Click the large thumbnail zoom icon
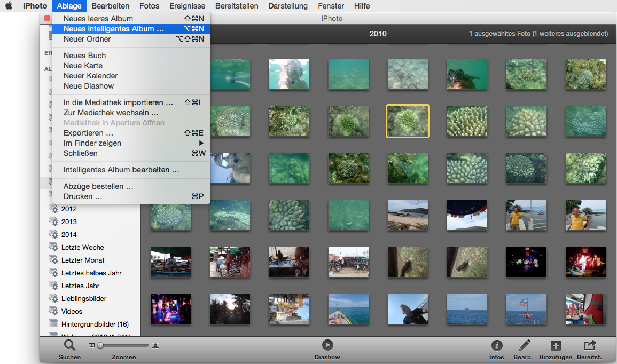This screenshot has width=617, height=364. (x=155, y=345)
